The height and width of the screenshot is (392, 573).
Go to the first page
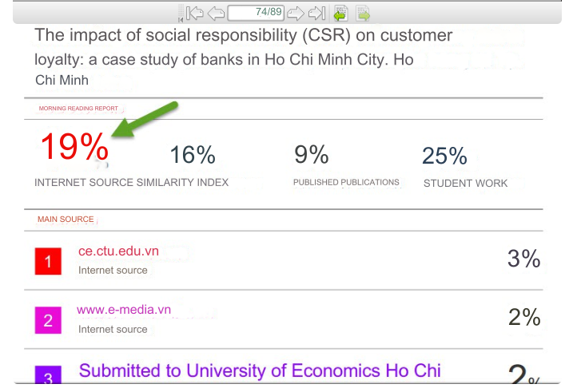click(195, 13)
